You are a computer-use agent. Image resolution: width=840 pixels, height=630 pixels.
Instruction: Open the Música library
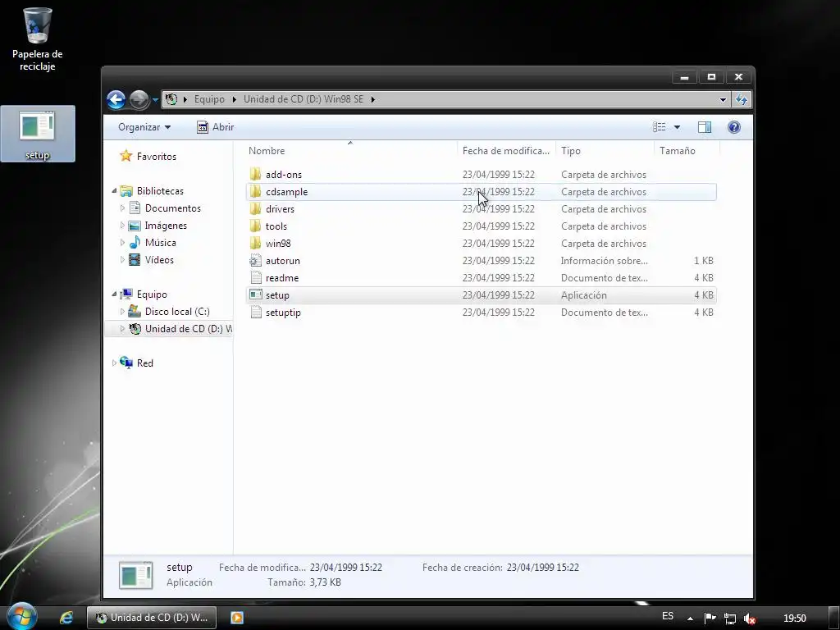(160, 243)
